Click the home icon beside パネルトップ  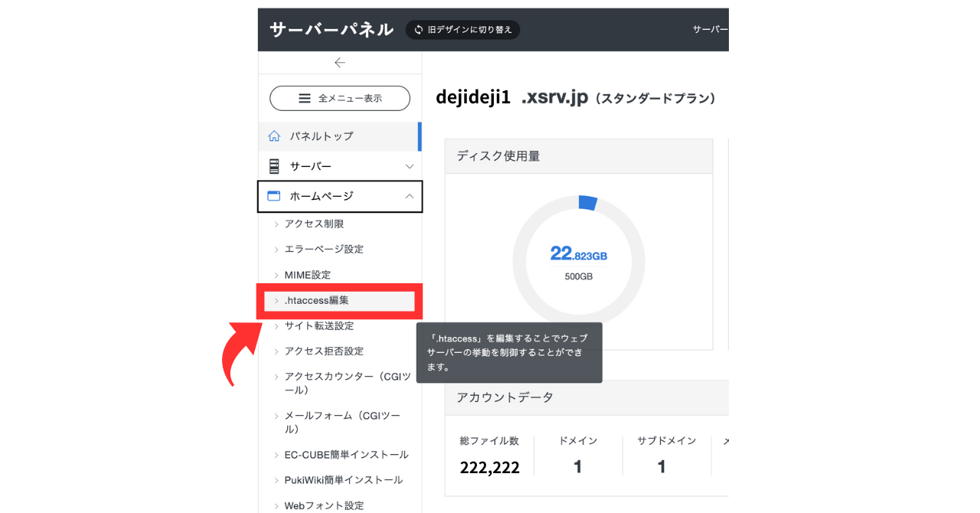(x=274, y=136)
